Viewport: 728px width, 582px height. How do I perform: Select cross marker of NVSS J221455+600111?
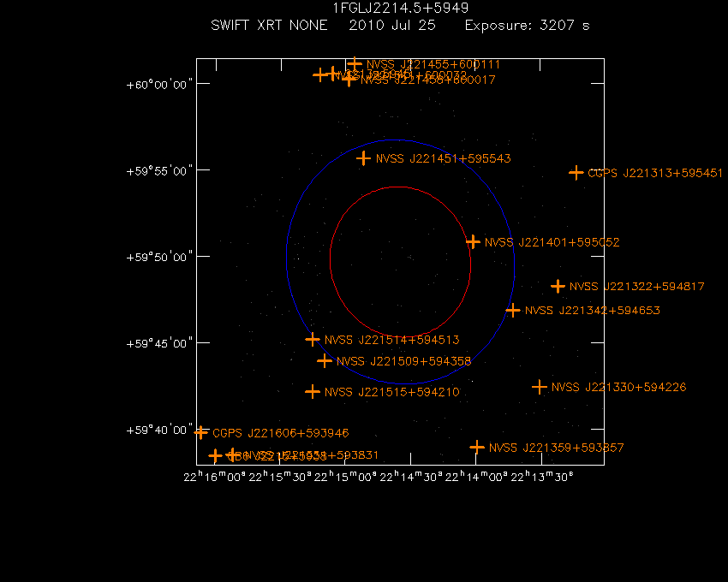[x=355, y=64]
